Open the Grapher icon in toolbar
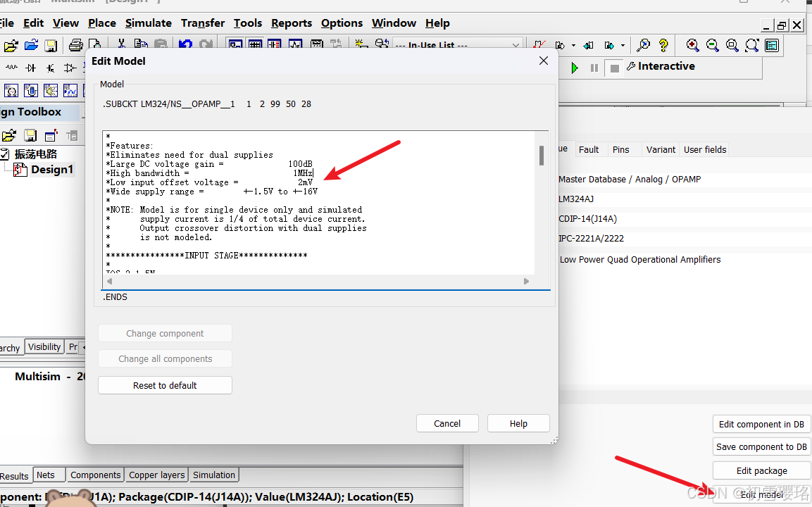 pyautogui.click(x=295, y=44)
